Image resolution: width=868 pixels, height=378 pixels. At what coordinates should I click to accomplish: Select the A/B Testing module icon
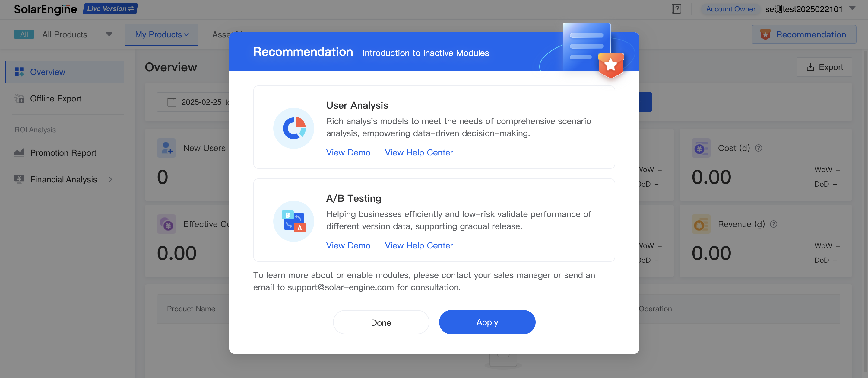[x=293, y=221]
